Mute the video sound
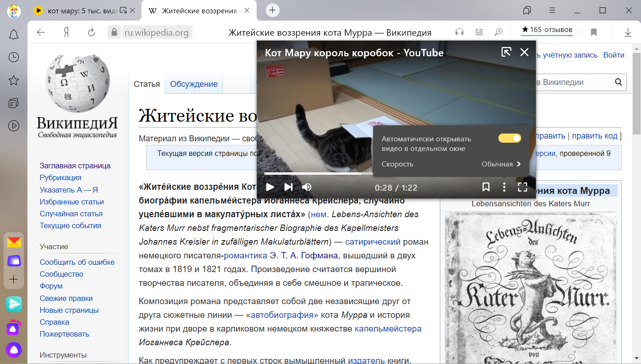Screen dimensions: 641x364 [x=307, y=187]
